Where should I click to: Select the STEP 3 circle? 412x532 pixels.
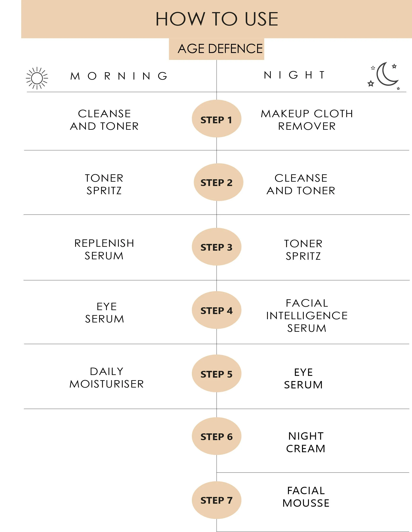click(216, 247)
